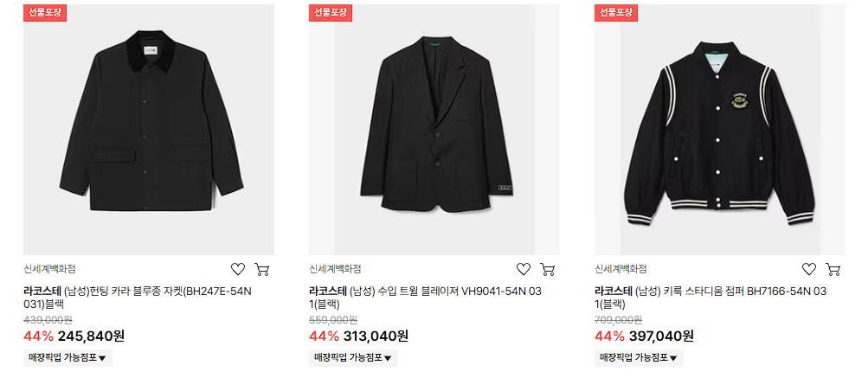The height and width of the screenshot is (391, 868).
Task: Open the black stadium jumper product image
Action: tap(720, 130)
